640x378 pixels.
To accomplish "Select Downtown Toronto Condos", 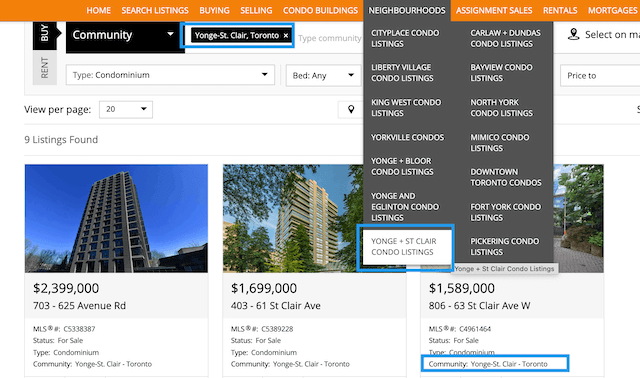I will 506,177.
